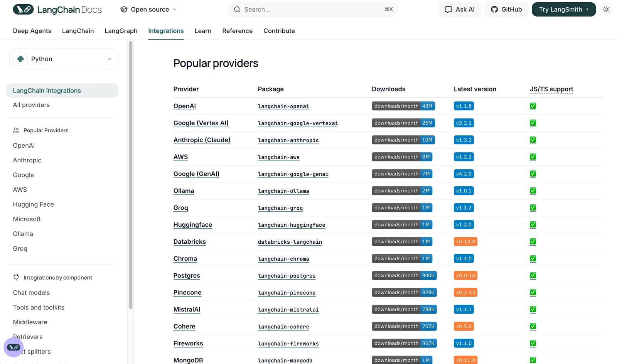The image size is (617, 364).
Task: Open Chat models in the sidebar
Action: tap(31, 293)
